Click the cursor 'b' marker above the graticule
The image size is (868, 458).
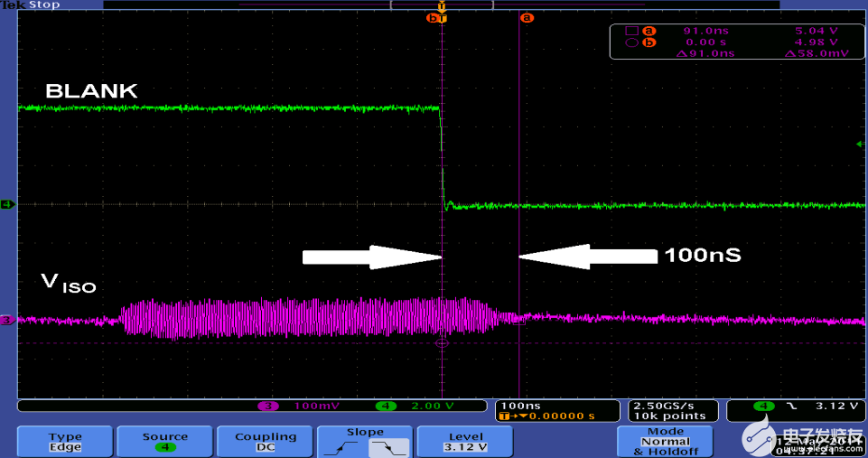point(432,18)
